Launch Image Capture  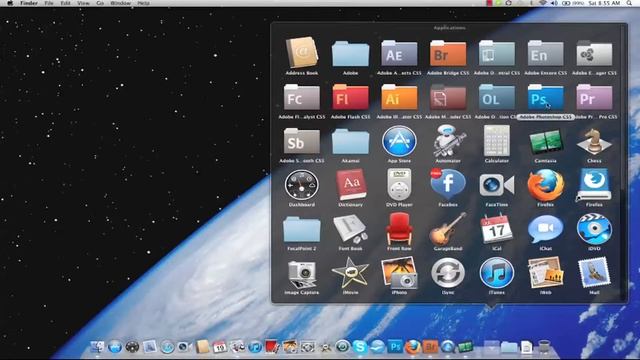tap(302, 273)
